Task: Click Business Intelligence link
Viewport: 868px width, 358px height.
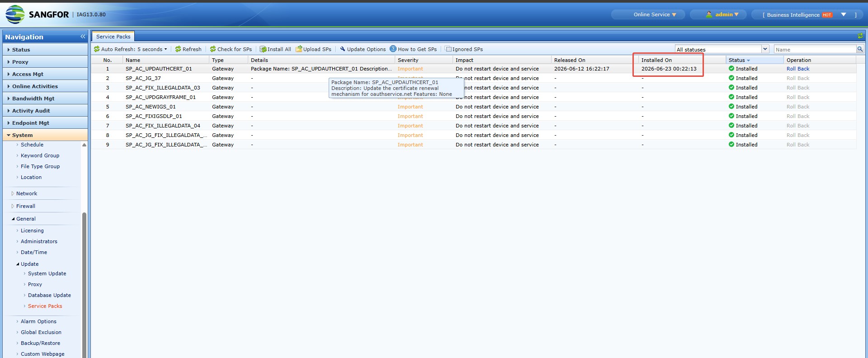Action: click(793, 15)
